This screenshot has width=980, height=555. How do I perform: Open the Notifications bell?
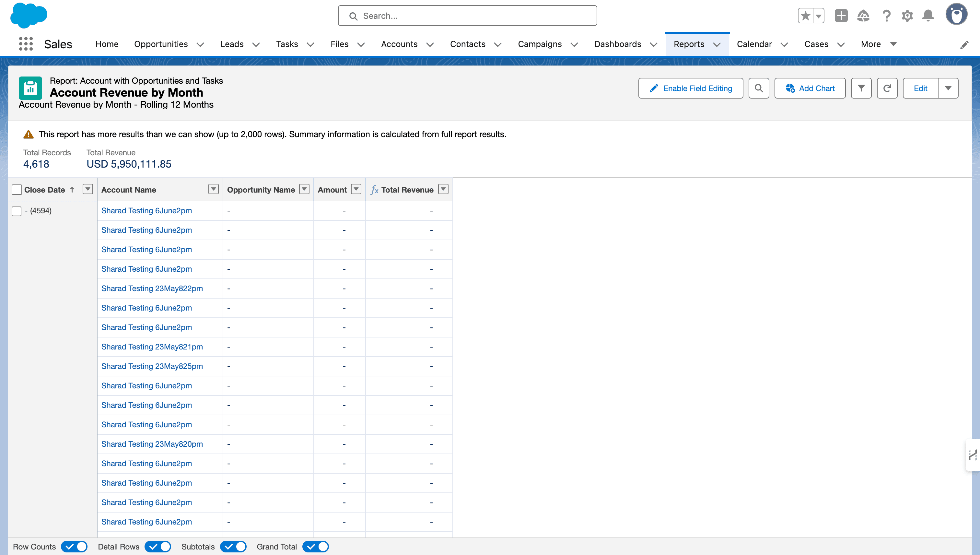pyautogui.click(x=928, y=16)
